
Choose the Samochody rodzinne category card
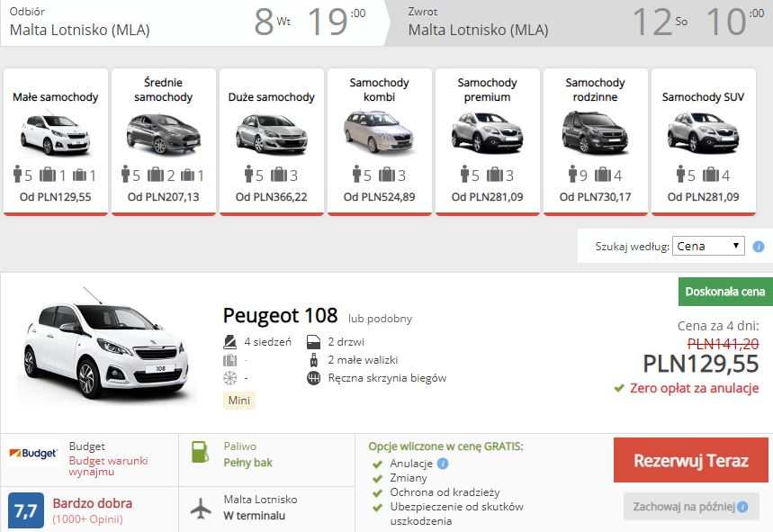tap(596, 141)
